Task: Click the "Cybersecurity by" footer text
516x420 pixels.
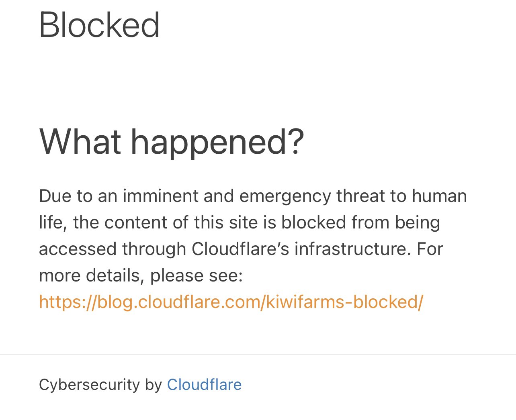Action: [x=100, y=385]
